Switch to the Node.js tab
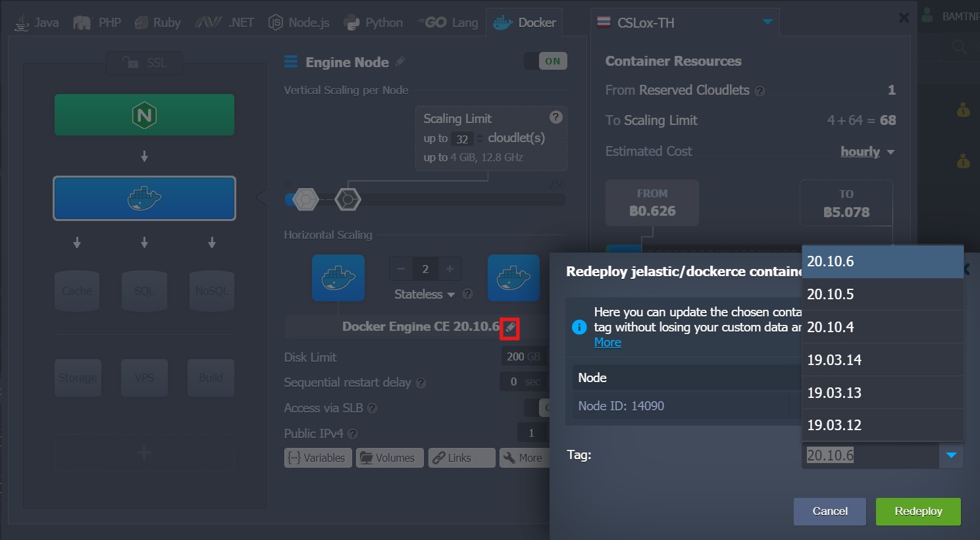Viewport: 980px width, 540px height. (x=299, y=22)
